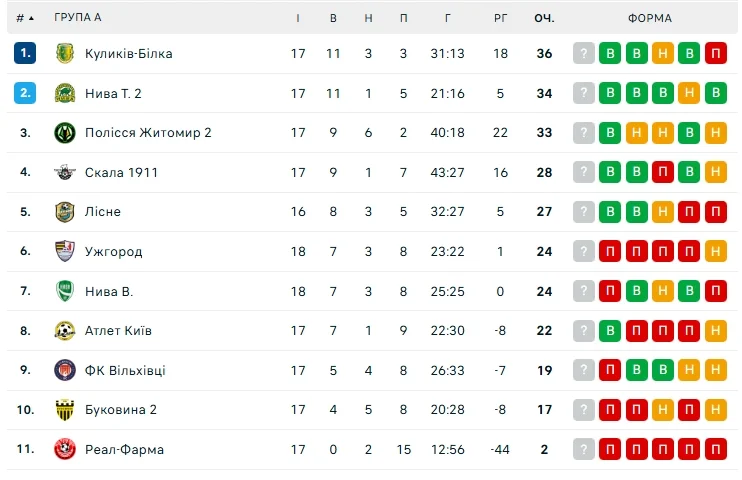742x480 pixels.
Task: Click the Полісся Житомир 2 team logo
Action: 65,132
